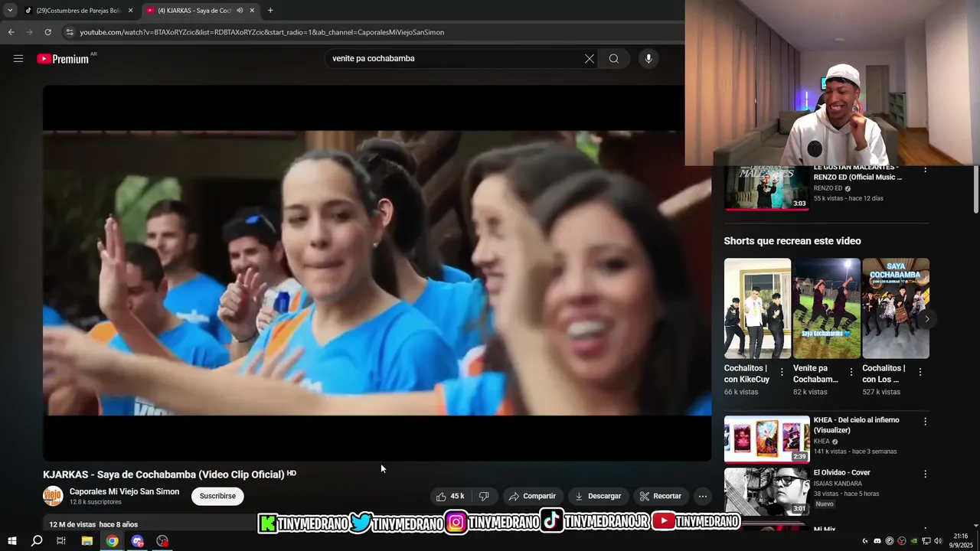Go to YouTube Premium home logo
The width and height of the screenshot is (980, 551).
(x=63, y=59)
